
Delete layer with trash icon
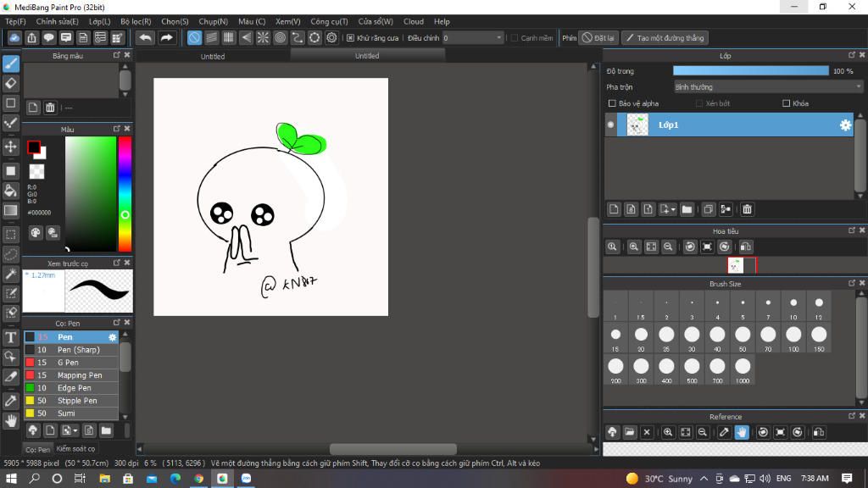pyautogui.click(x=747, y=209)
